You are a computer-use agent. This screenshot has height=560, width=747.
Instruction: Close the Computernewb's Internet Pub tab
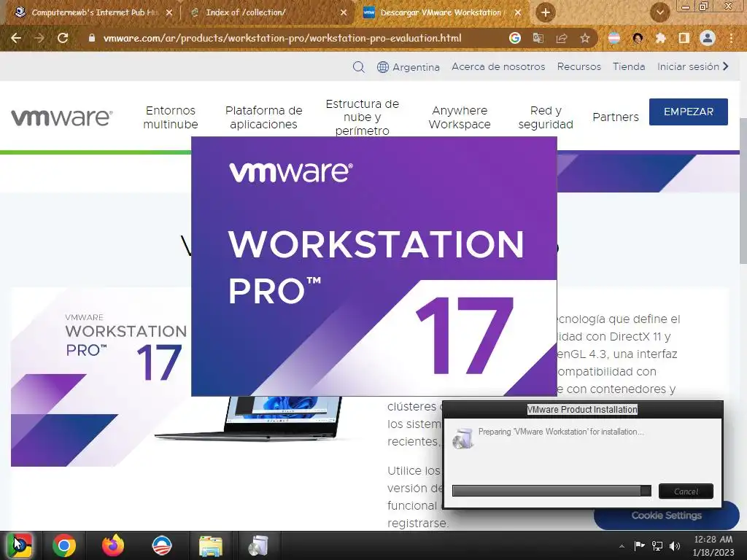169,13
